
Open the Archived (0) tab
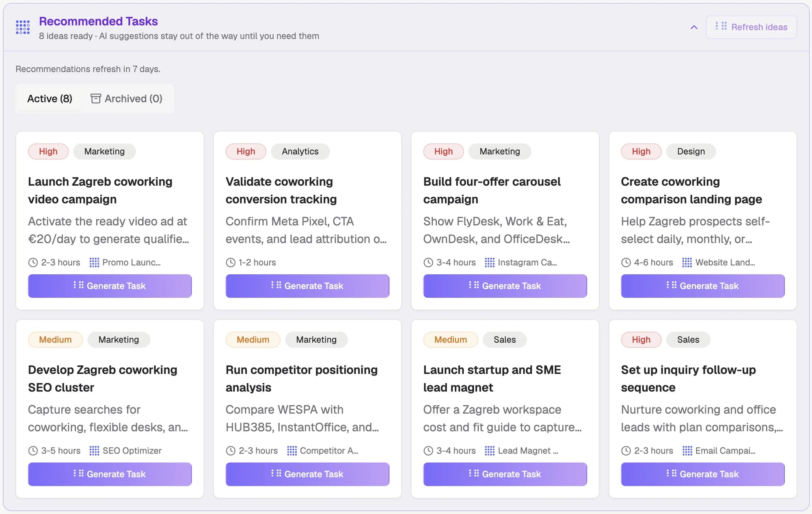tap(126, 99)
